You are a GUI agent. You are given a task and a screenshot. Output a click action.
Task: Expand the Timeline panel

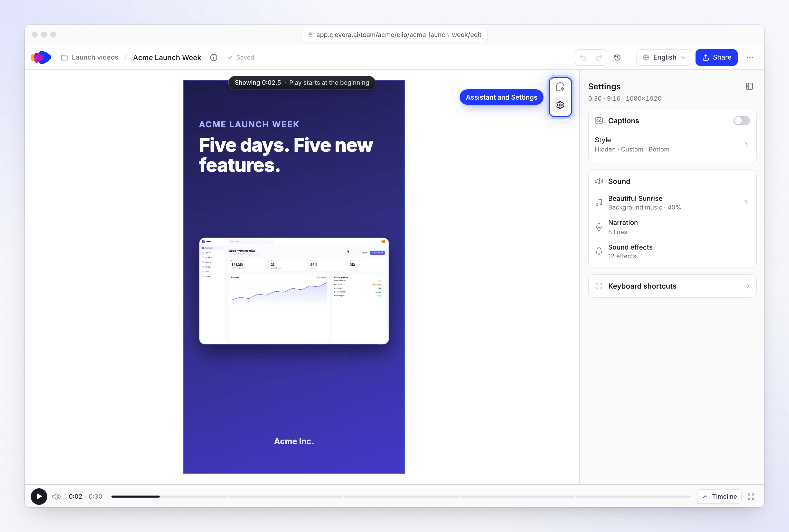click(719, 496)
